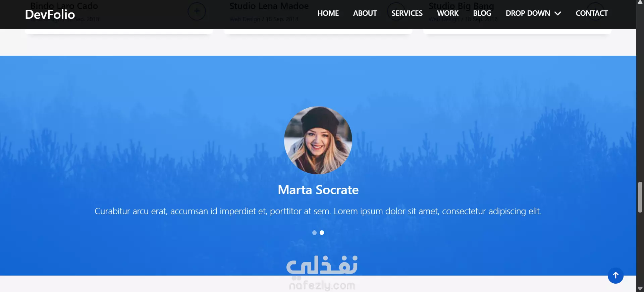Viewport: 644px width, 292px height.
Task: Click Marta Socrate's profile photo
Action: point(318,140)
